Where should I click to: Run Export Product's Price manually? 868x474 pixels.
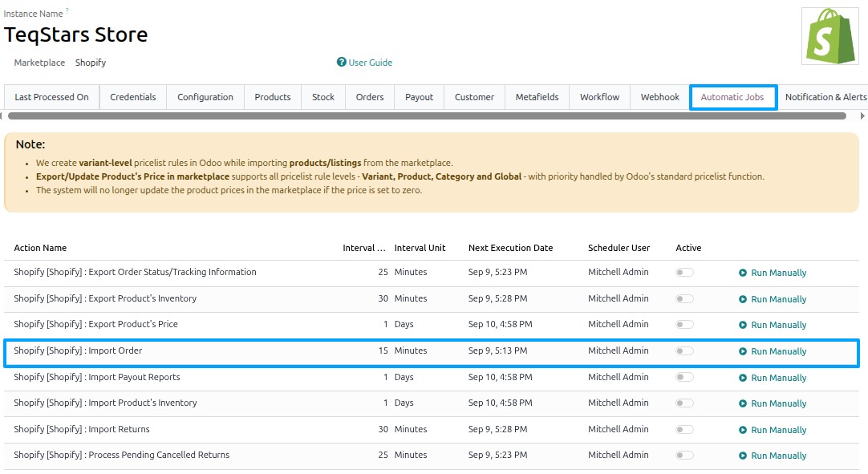(773, 325)
